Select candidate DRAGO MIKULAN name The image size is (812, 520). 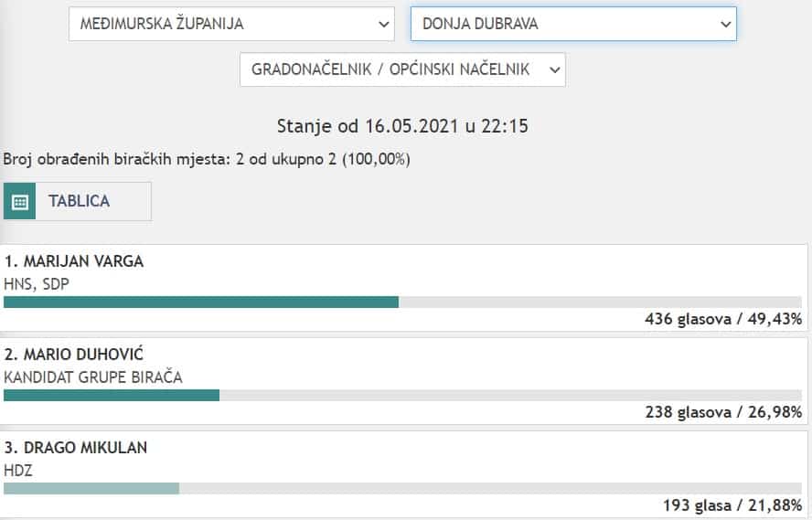pos(76,448)
